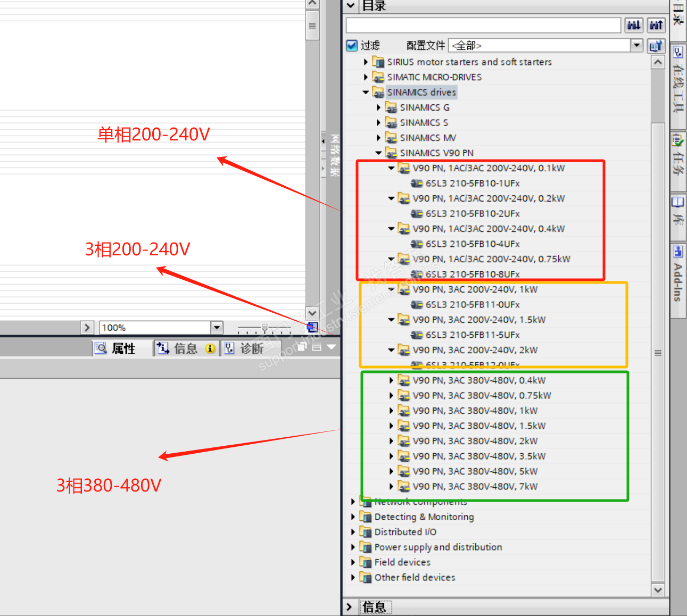Image resolution: width=687 pixels, height=616 pixels.
Task: Select V90 PN, 1AC/3AC 200V-240V, 0.4kW entry
Action: click(489, 229)
